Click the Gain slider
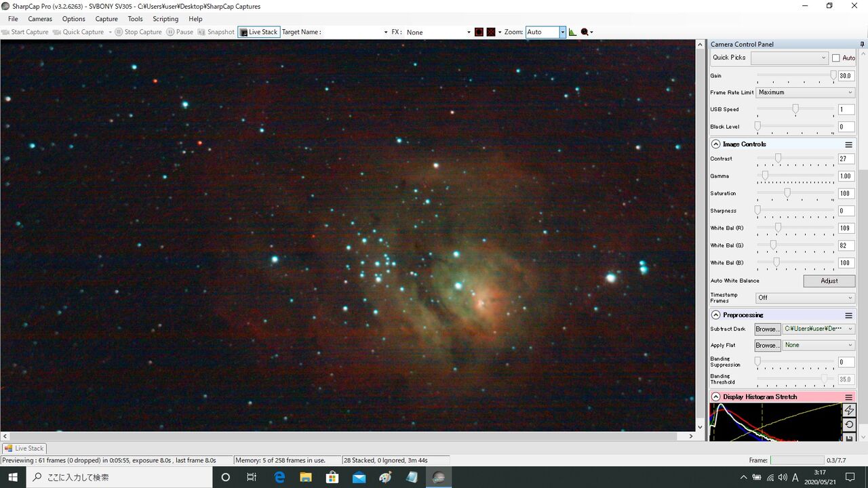Image resolution: width=868 pixels, height=488 pixels. click(x=795, y=76)
